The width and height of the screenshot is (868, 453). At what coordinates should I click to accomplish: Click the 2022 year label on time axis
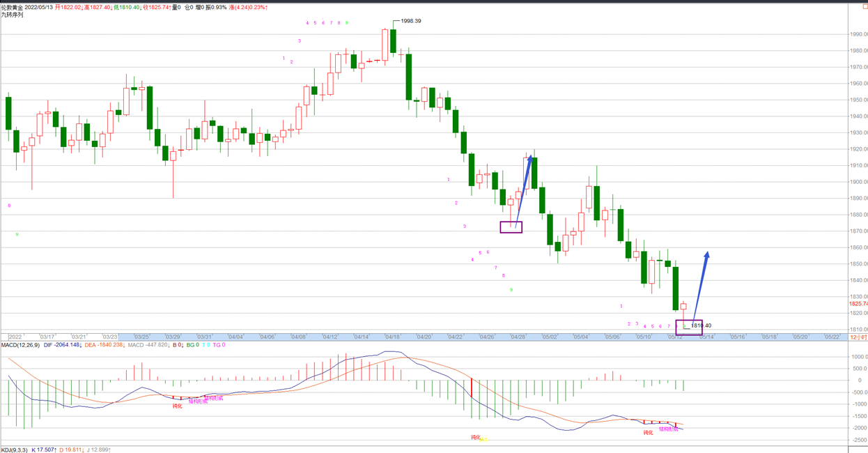coord(15,337)
